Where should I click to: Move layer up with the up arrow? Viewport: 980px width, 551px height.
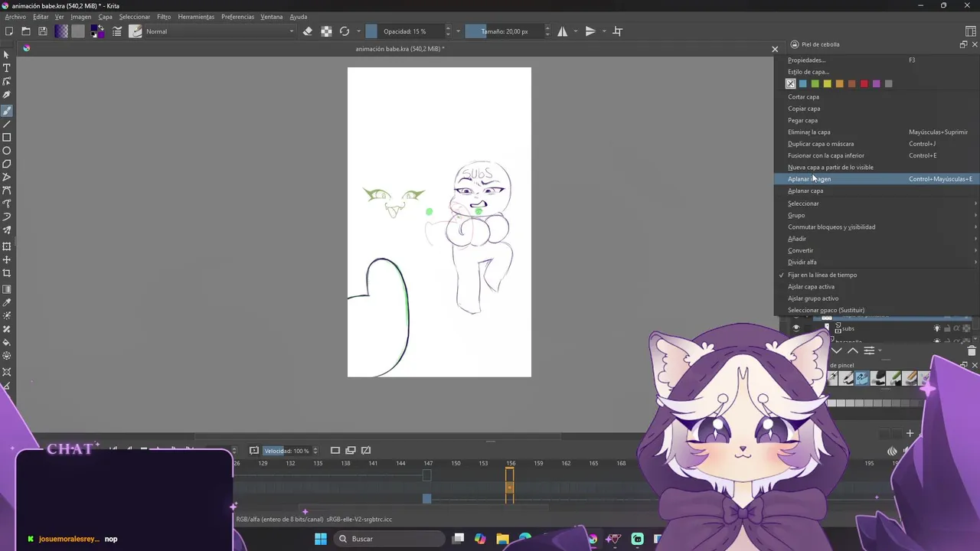853,350
